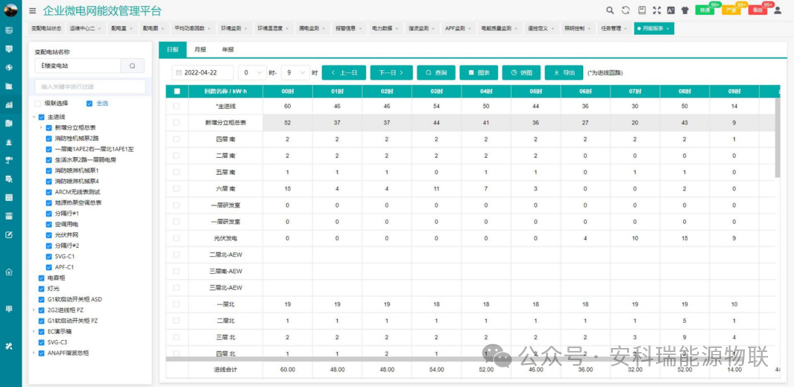The height and width of the screenshot is (388, 794).
Task: Select the grid table icon in sidebar
Action: pyautogui.click(x=9, y=198)
